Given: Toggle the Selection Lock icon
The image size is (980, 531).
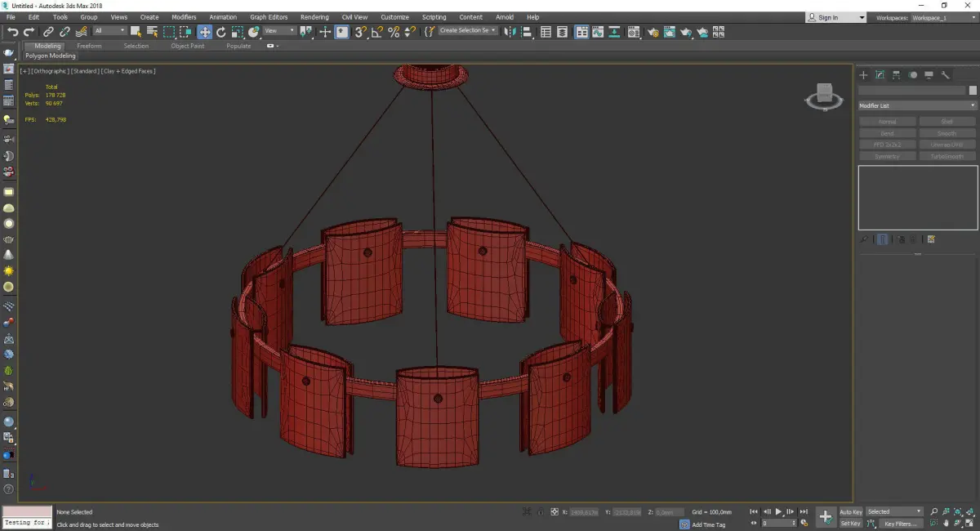Looking at the screenshot, I should pyautogui.click(x=540, y=511).
